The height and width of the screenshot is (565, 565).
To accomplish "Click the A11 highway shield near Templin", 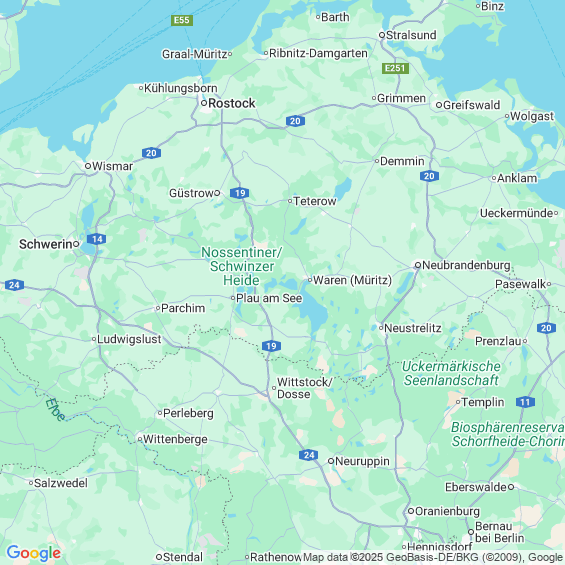I will point(525,402).
